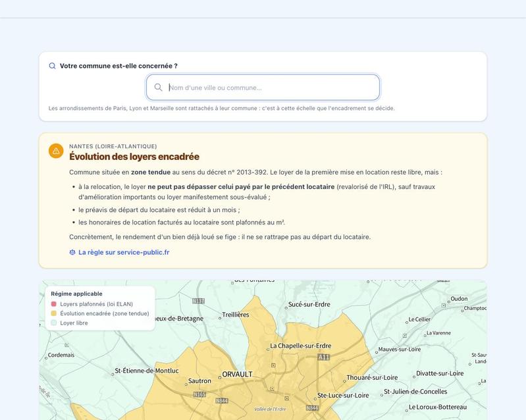
Task: Click 'Cordemais' map label
Action: (61, 355)
